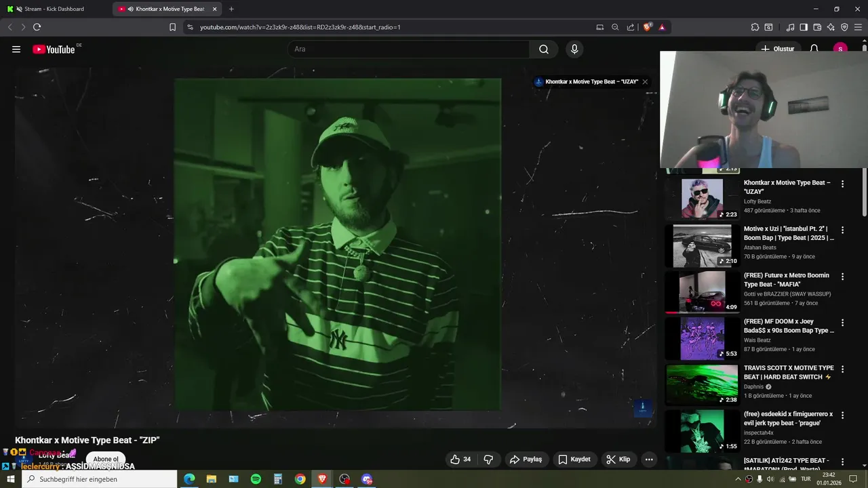Open options menu for Travis Scott suggestion
The height and width of the screenshot is (488, 868).
[843, 369]
